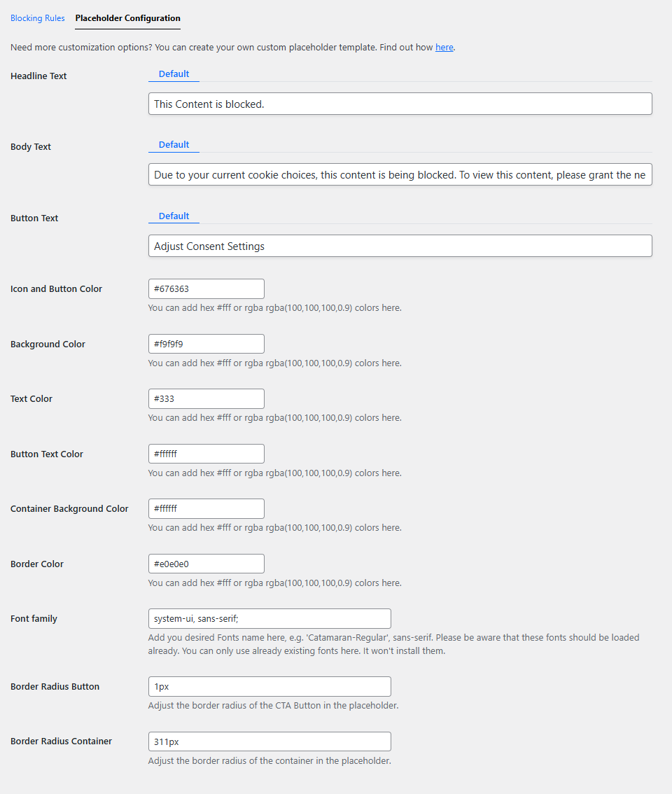Viewport: 672px width, 794px height.
Task: Switch to the Blocking Rules tab
Action: (37, 18)
